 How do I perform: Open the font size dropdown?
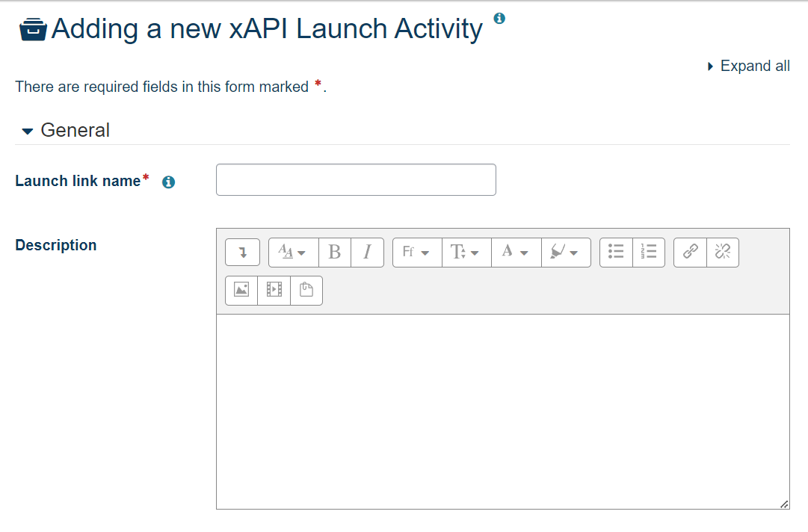coord(466,252)
